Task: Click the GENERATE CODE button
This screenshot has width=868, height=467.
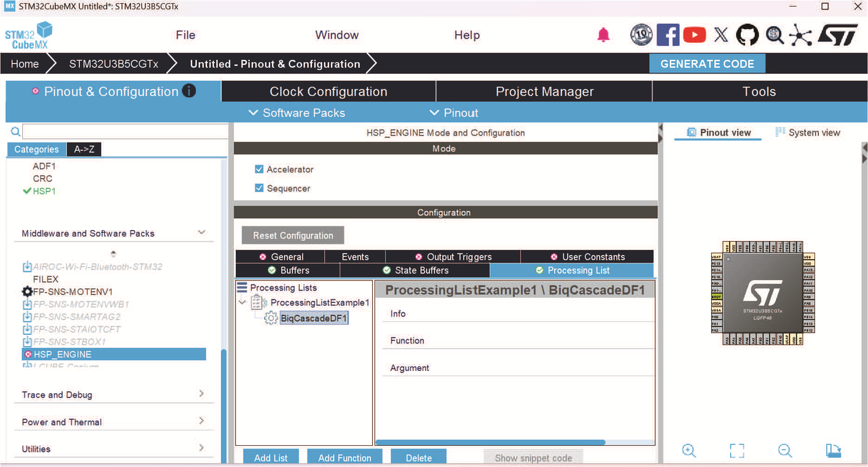Action: [x=707, y=64]
